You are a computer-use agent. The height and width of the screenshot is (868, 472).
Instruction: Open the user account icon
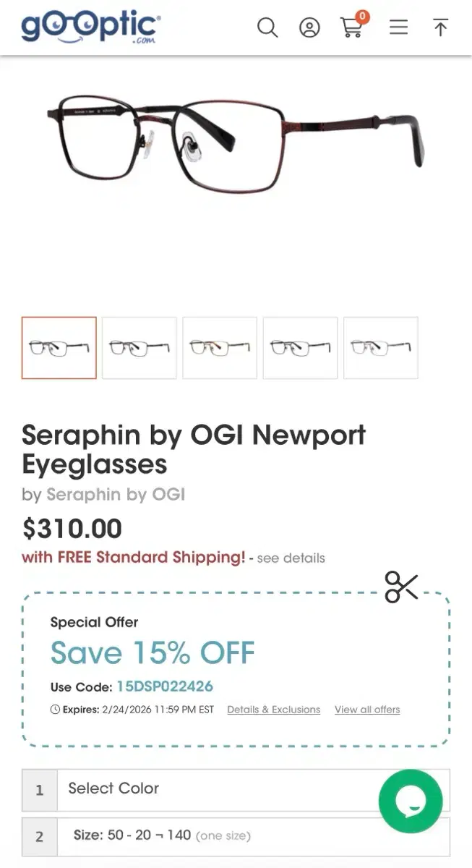tap(309, 27)
